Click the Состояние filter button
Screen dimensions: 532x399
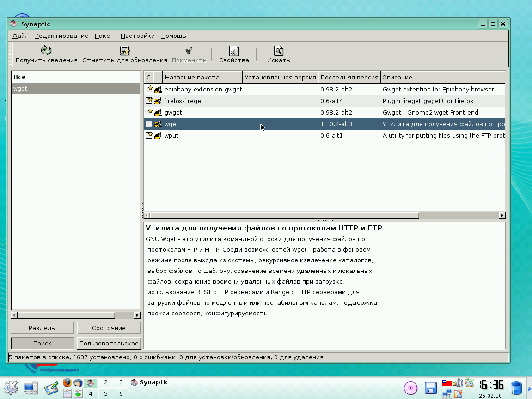109,328
